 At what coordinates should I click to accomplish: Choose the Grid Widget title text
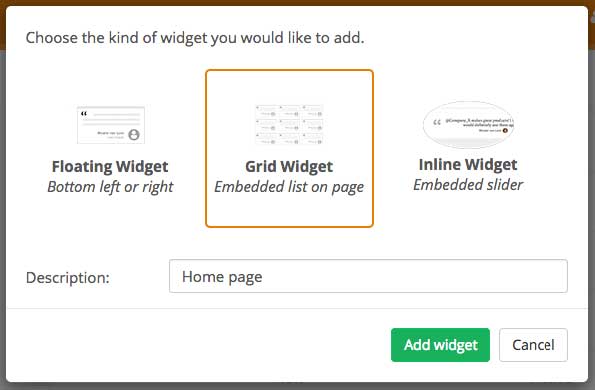coord(289,167)
